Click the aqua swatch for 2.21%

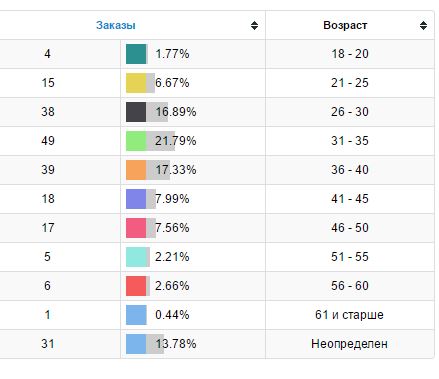(136, 257)
